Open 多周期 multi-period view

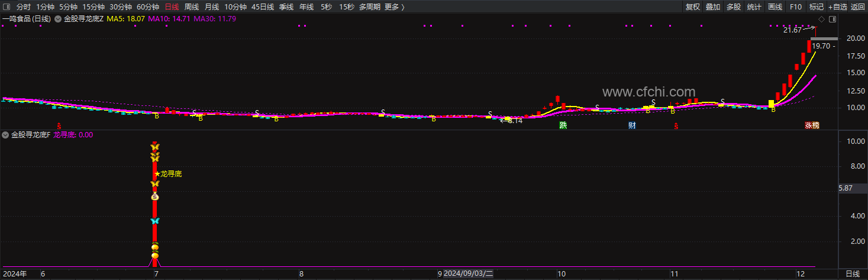click(x=370, y=7)
